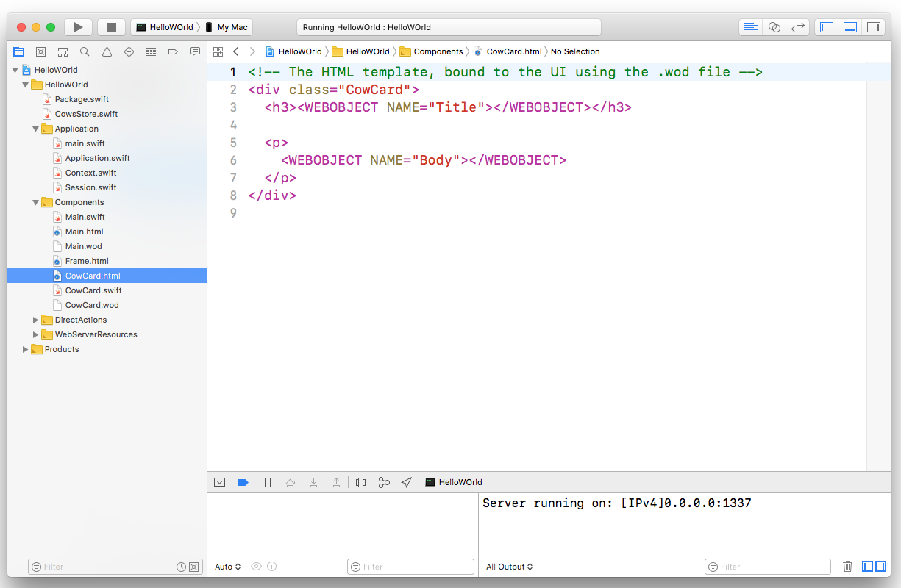
Task: Toggle the recent files filter
Action: click(x=182, y=567)
